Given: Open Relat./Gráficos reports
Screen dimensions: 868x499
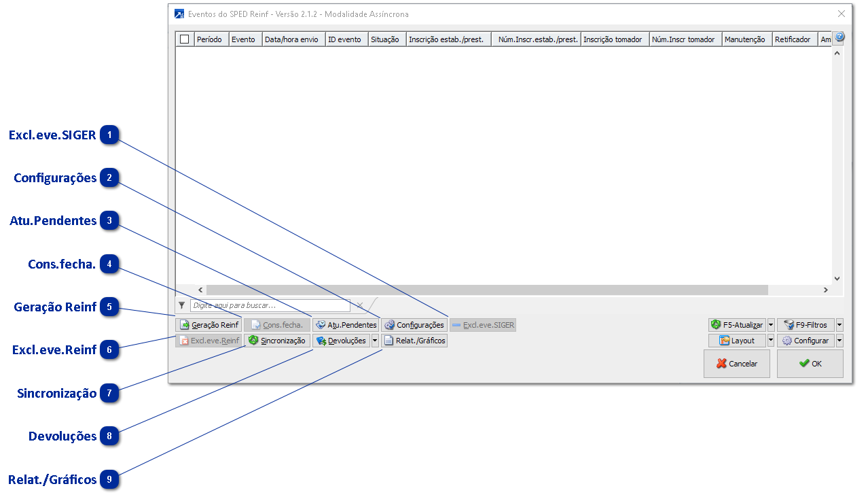Looking at the screenshot, I should [414, 341].
